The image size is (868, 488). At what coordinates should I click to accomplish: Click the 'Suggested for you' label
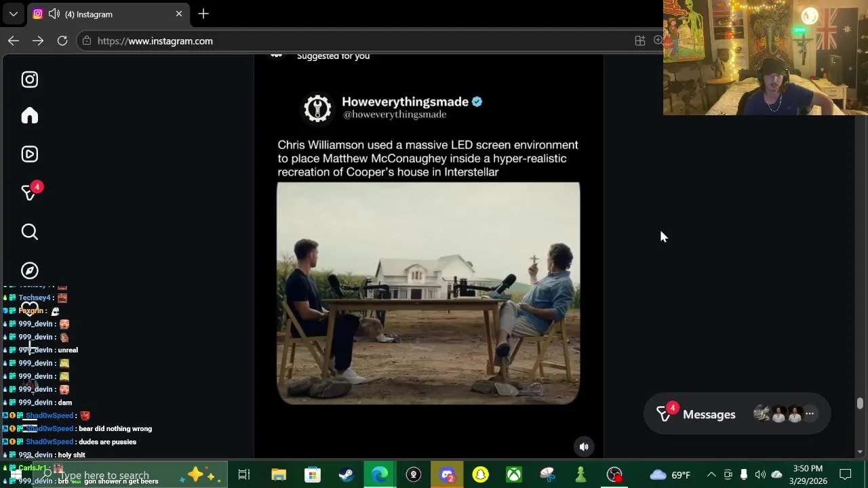[333, 56]
